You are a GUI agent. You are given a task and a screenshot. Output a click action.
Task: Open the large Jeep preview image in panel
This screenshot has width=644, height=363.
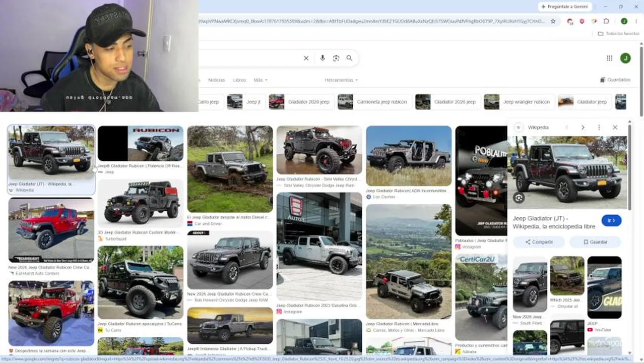click(x=567, y=172)
